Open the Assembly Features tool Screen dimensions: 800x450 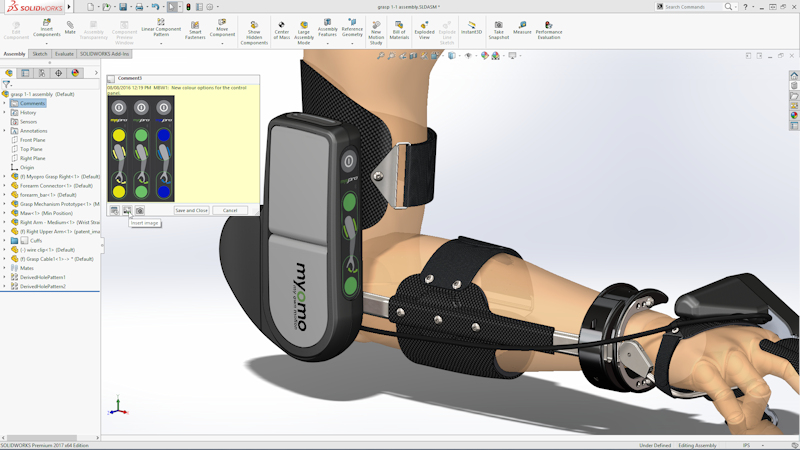327,29
